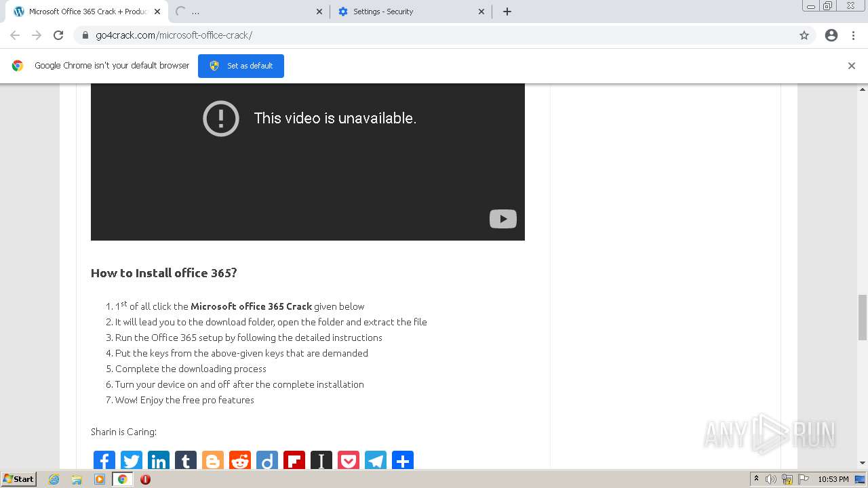Open Windows Explorer folder from taskbar

point(77,479)
